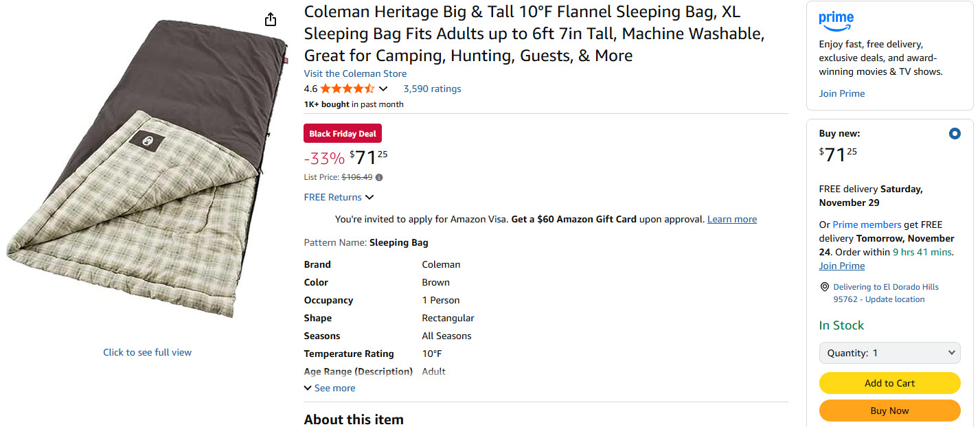Image resolution: width=980 pixels, height=427 pixels.
Task: Click the share icon above the product image
Action: point(271,19)
